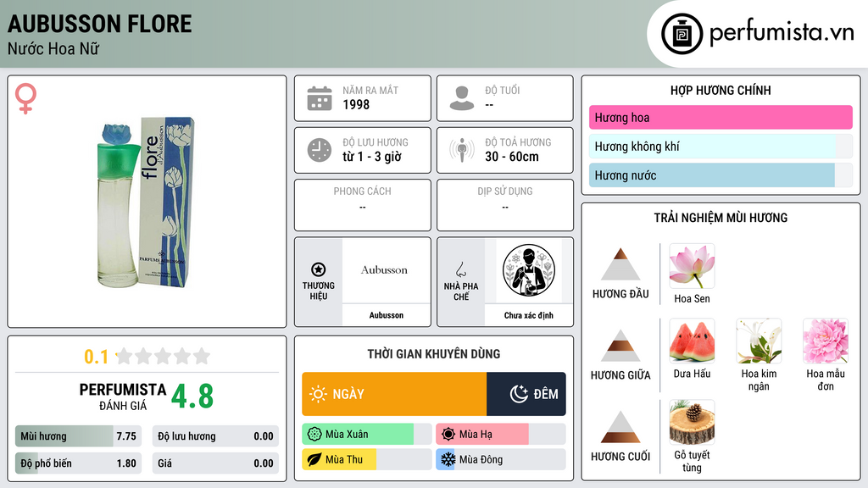Image resolution: width=868 pixels, height=488 pixels.
Task: Click the yellow Mùa Thu season bar
Action: pyautogui.click(x=367, y=460)
